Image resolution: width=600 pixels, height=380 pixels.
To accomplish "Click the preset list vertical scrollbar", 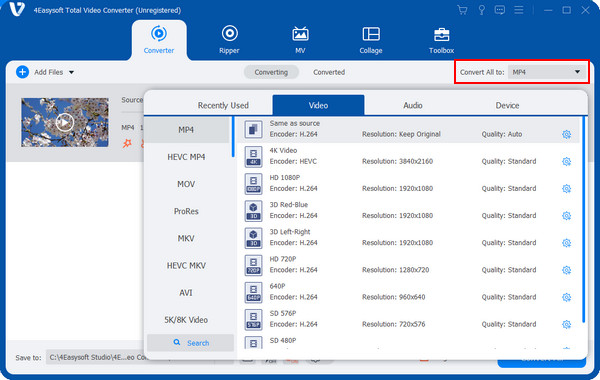I will coord(584,220).
